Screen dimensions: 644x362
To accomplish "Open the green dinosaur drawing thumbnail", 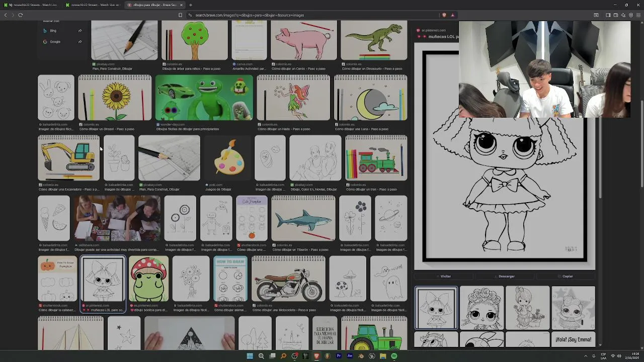I will pos(374,40).
